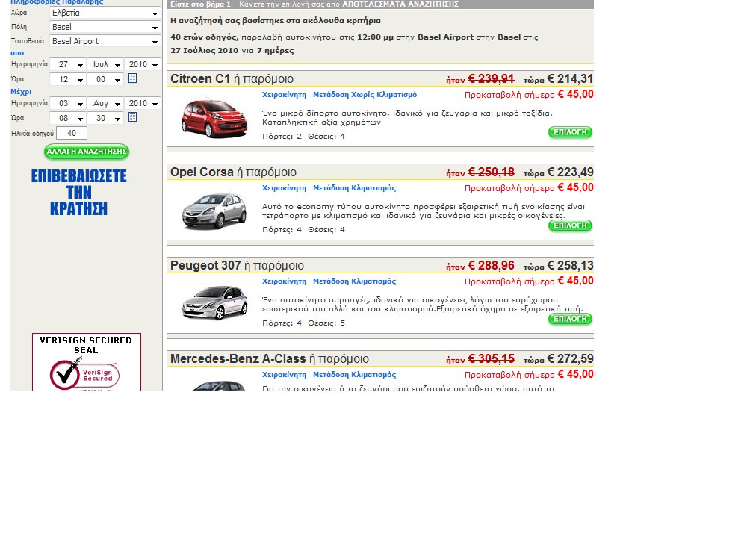Open the pickup date calendar icon
Screen dimensions: 747x560
133,78
